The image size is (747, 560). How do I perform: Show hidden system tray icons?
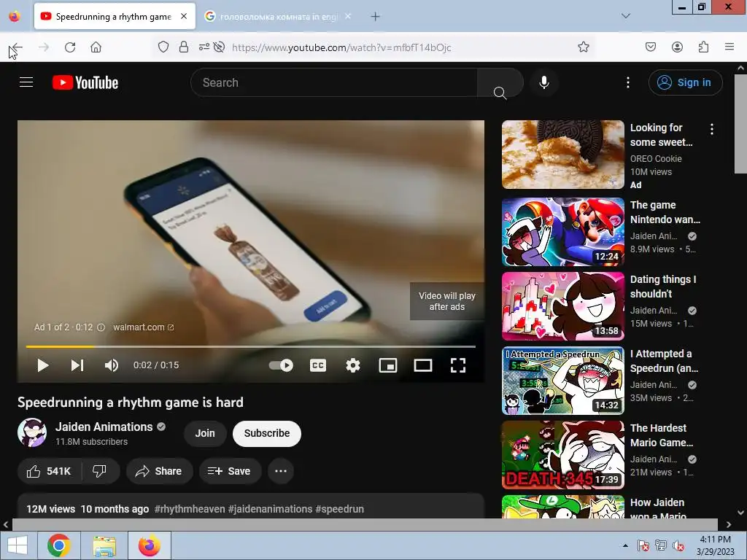click(x=625, y=545)
